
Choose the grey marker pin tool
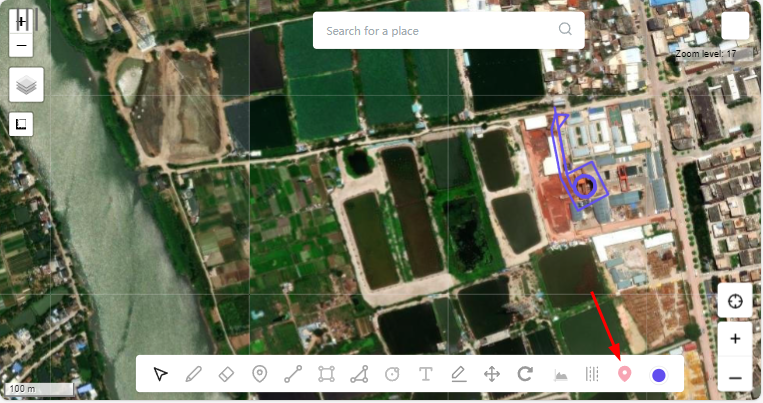click(259, 374)
